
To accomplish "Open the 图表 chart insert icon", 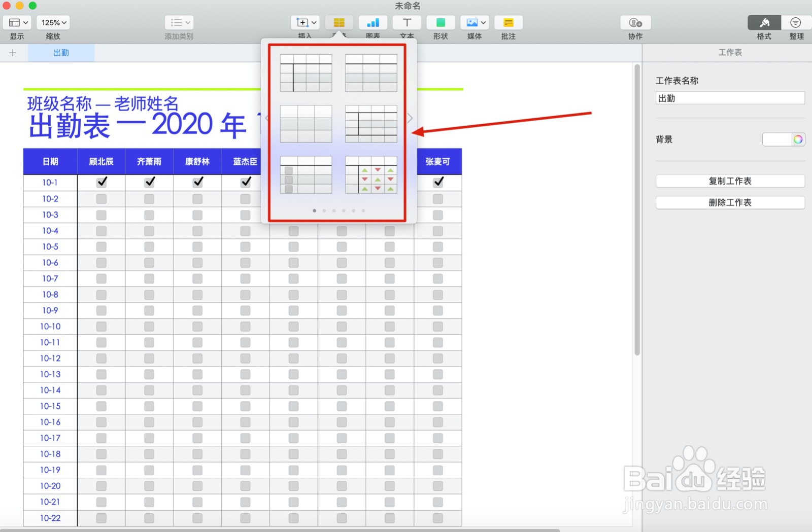I will tap(373, 22).
